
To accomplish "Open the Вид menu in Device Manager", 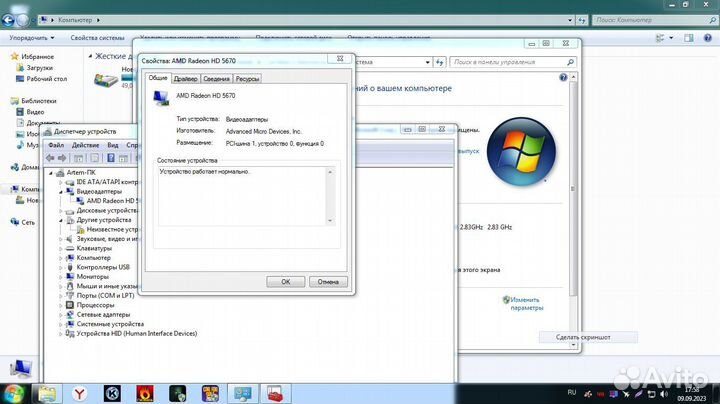I will (x=113, y=145).
